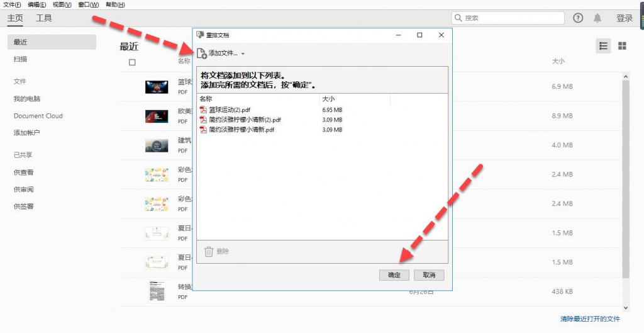The height and width of the screenshot is (333, 644).
Task: Click the 6.95 MB size cell
Action: [x=332, y=110]
